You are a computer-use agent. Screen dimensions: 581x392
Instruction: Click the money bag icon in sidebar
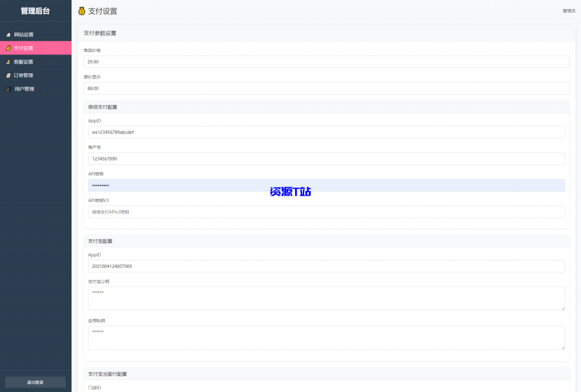9,48
